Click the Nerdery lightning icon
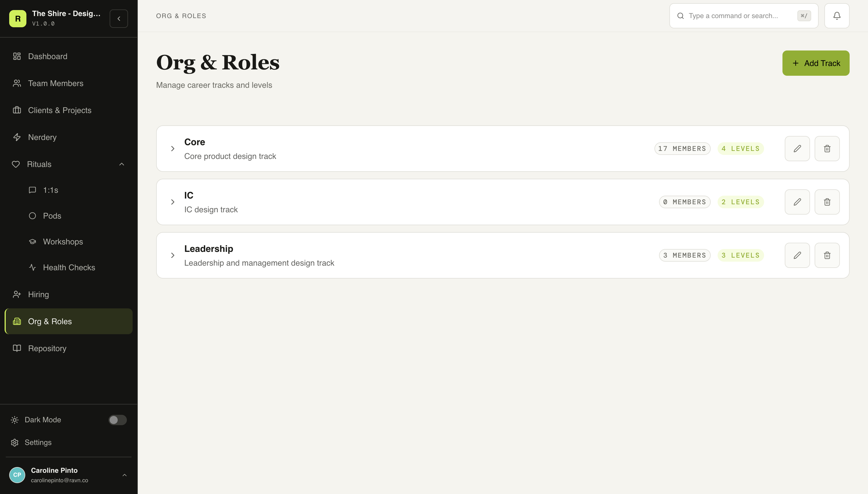The width and height of the screenshot is (868, 494). (x=17, y=137)
